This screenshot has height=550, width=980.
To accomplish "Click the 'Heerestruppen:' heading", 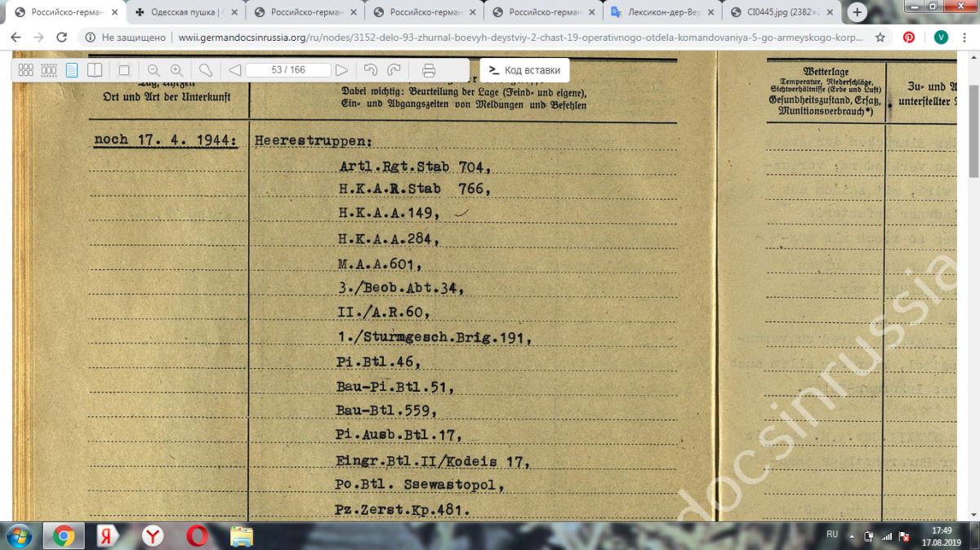I will 314,141.
